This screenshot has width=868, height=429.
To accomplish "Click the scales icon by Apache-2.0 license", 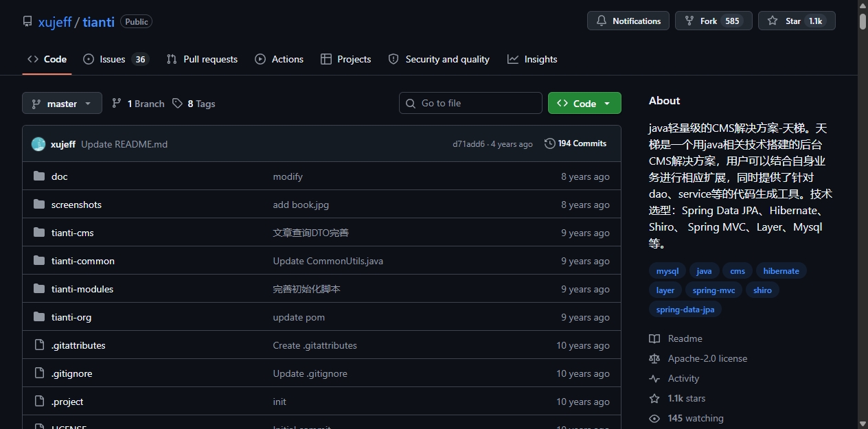I will pos(654,358).
